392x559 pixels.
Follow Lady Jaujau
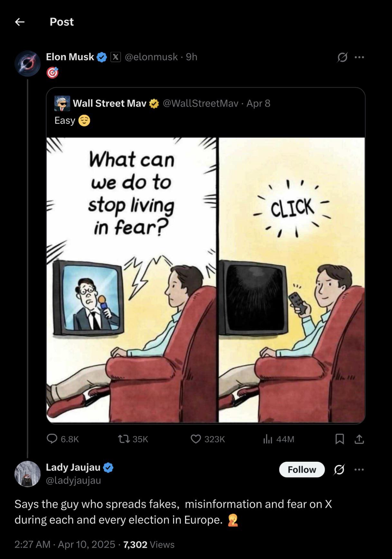pyautogui.click(x=302, y=469)
